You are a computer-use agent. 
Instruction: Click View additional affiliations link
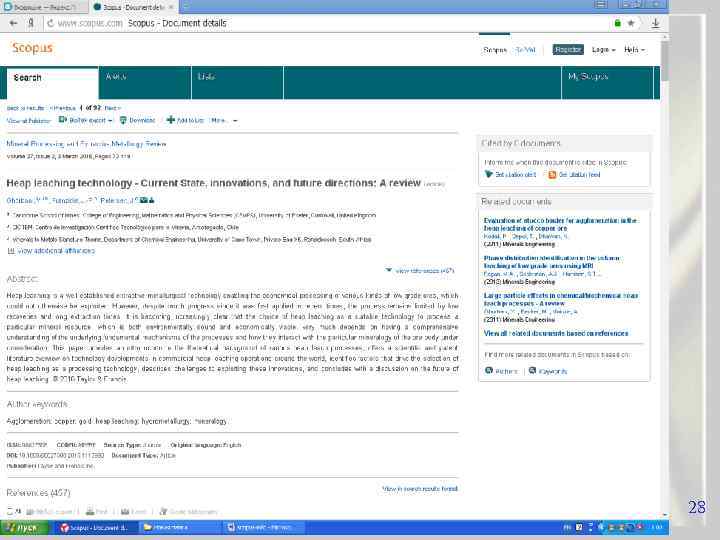tap(56, 251)
